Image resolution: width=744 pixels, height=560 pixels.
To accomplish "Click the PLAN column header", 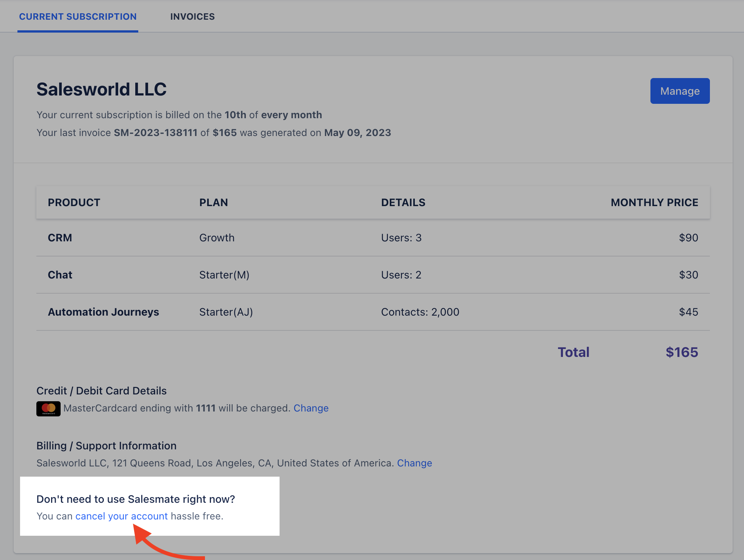I will click(x=214, y=202).
